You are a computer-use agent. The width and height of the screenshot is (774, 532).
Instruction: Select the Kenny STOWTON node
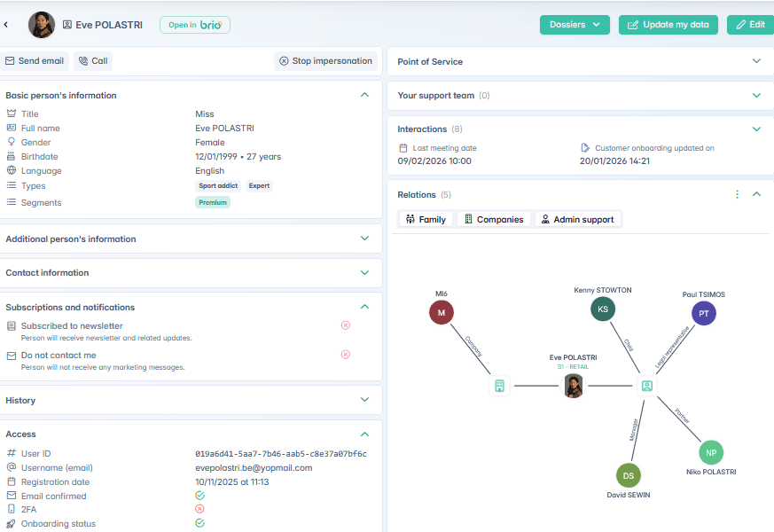tap(603, 309)
